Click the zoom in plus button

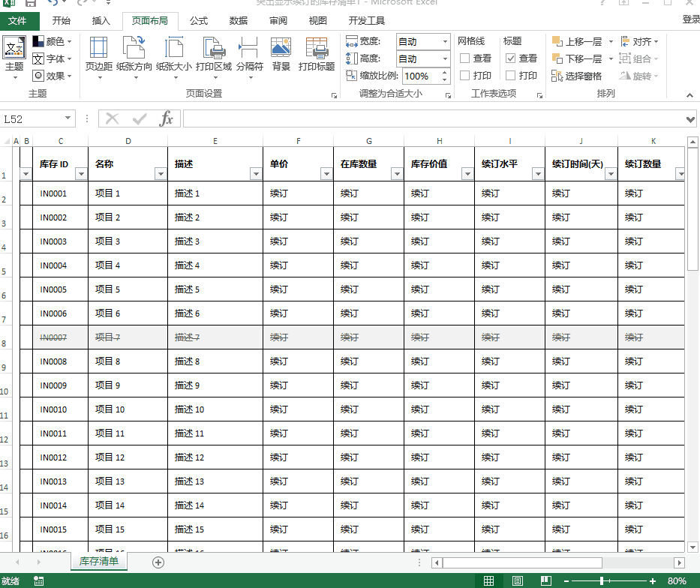tap(653, 580)
